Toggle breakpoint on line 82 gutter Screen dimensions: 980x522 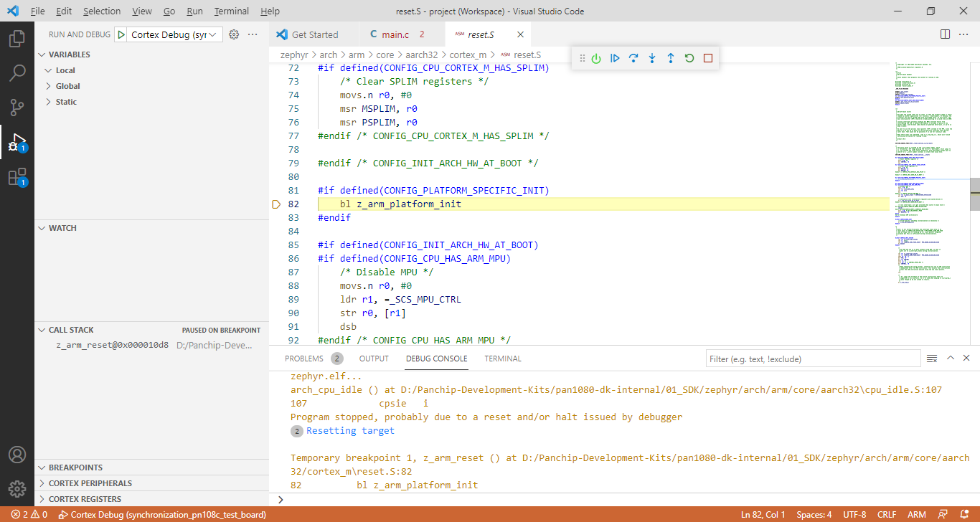coord(276,204)
